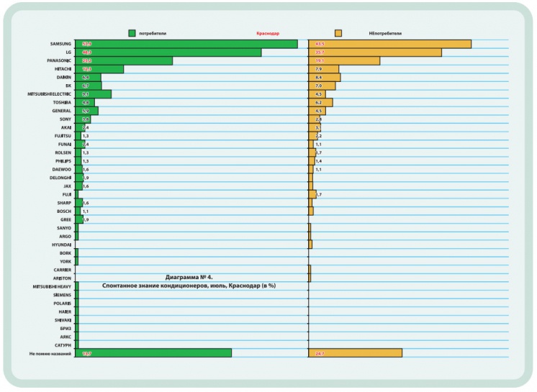Click the GENERAL brand label

click(60, 111)
